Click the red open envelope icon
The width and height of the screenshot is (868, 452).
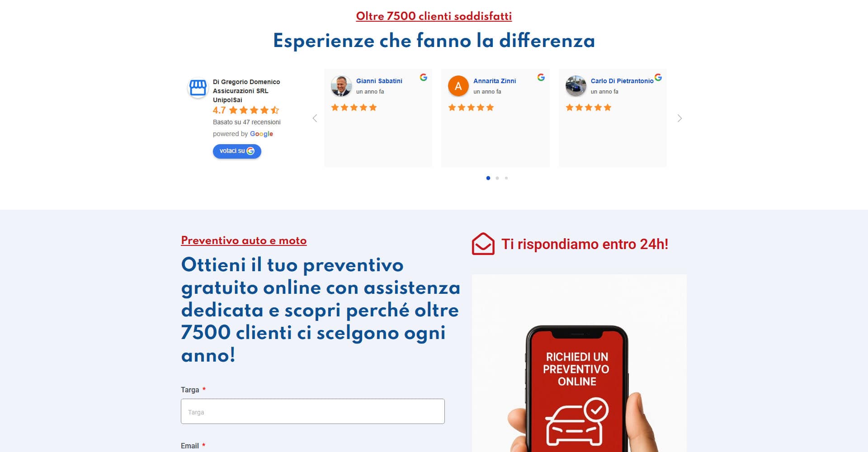point(483,244)
